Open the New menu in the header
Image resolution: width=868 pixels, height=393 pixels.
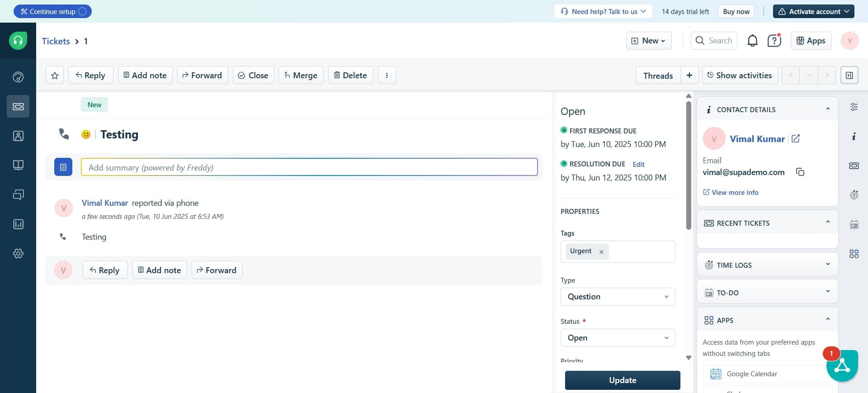click(x=648, y=41)
